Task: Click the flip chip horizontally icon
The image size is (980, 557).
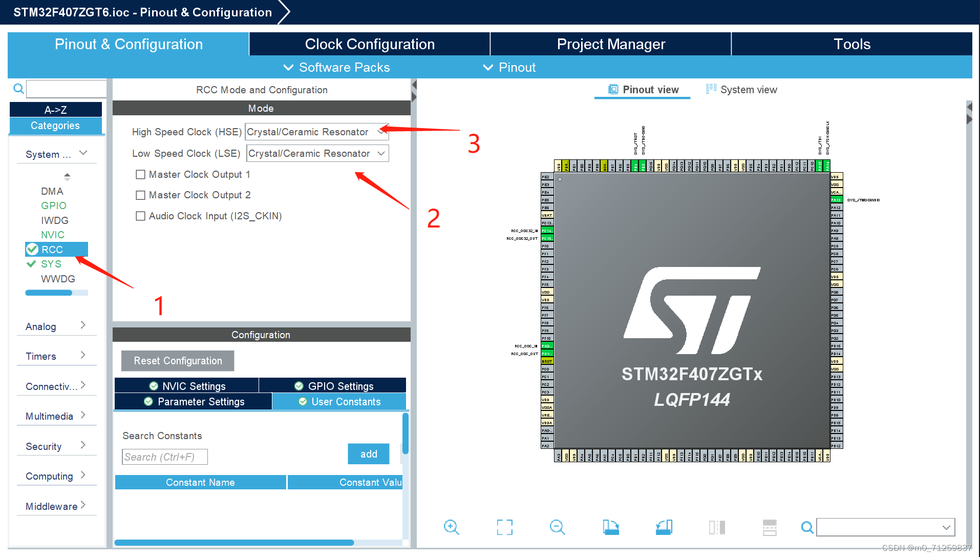Action: pyautogui.click(x=716, y=527)
